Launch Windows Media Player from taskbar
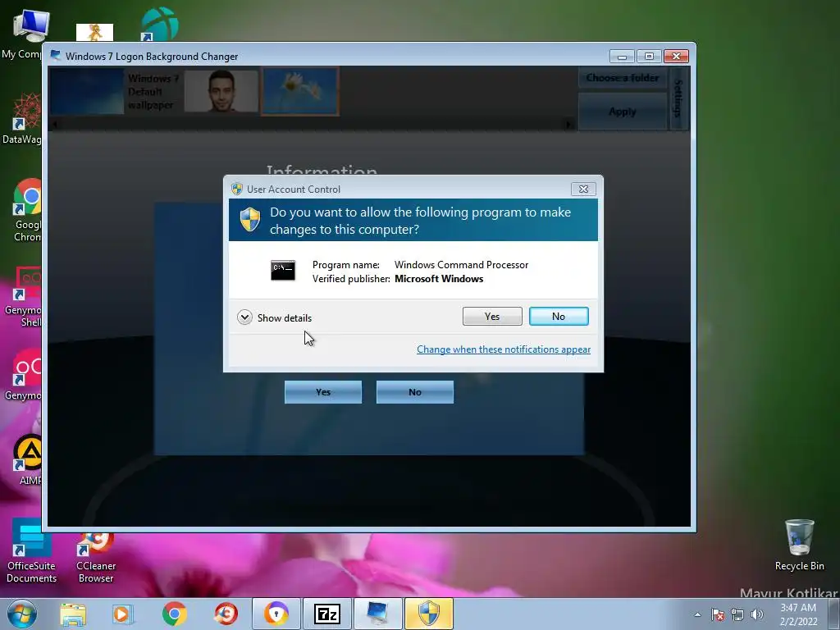Viewport: 840px width, 630px height. click(123, 614)
